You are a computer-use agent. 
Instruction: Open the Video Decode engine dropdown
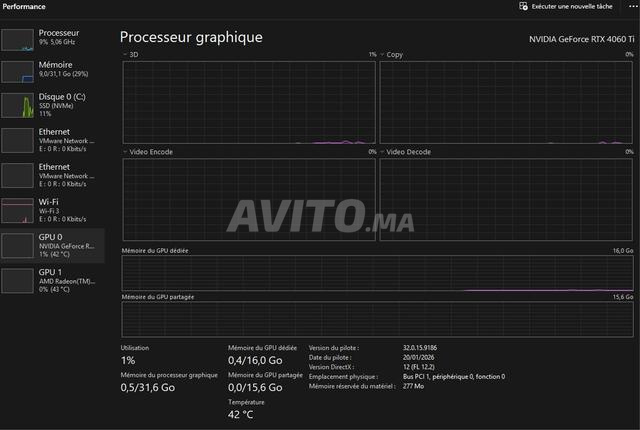(405, 152)
